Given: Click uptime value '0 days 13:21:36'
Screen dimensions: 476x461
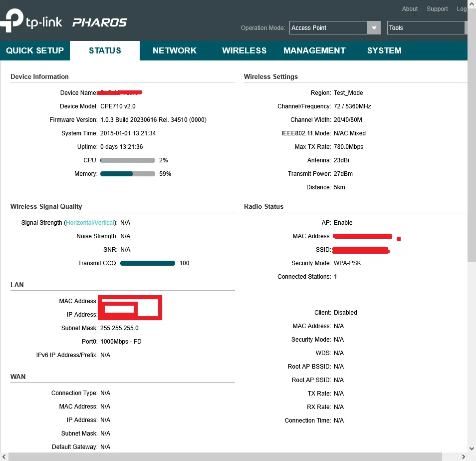Looking at the screenshot, I should coord(121,147).
